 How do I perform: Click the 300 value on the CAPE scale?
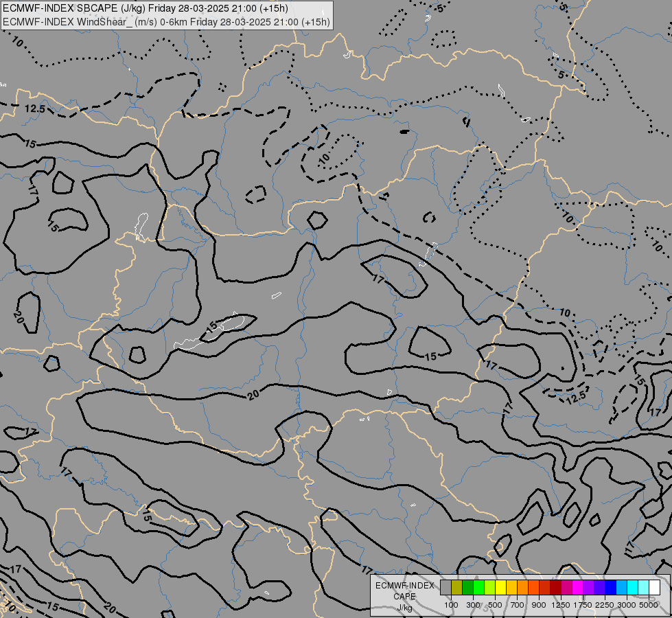point(473,605)
